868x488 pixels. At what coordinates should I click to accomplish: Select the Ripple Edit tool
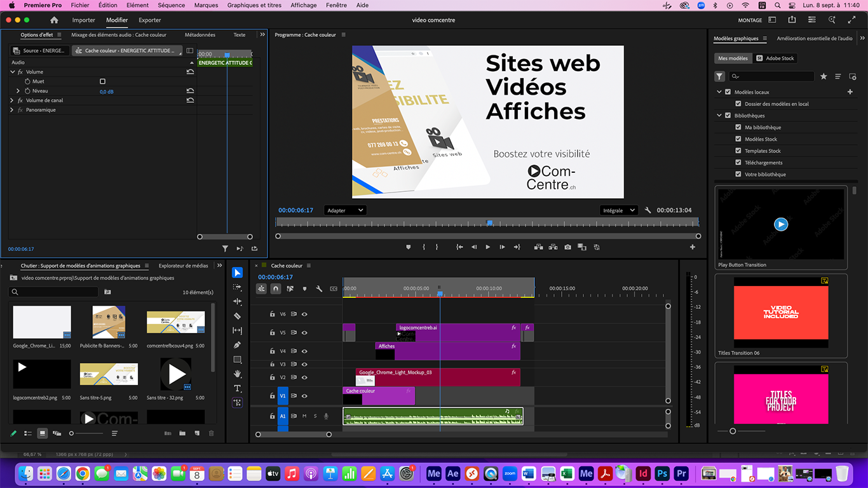(237, 302)
